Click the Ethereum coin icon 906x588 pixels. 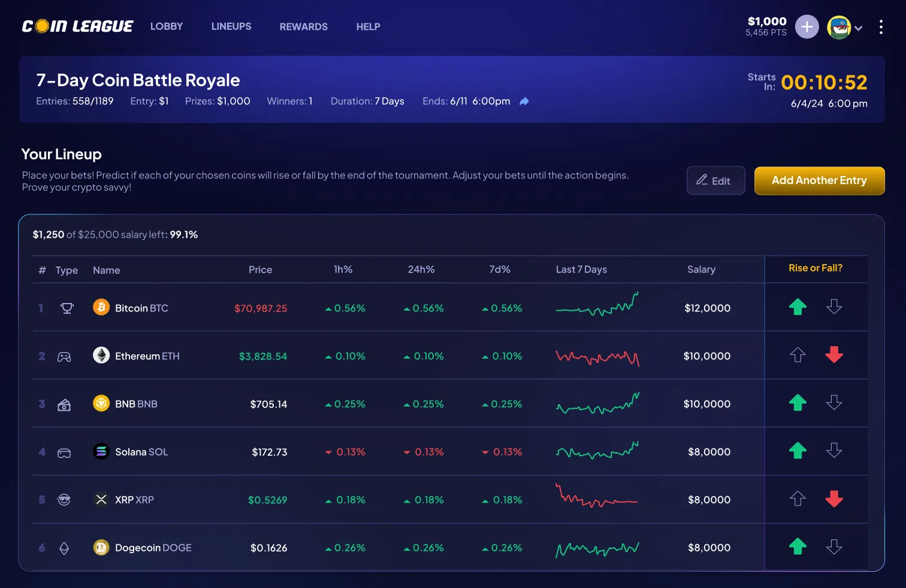click(101, 355)
